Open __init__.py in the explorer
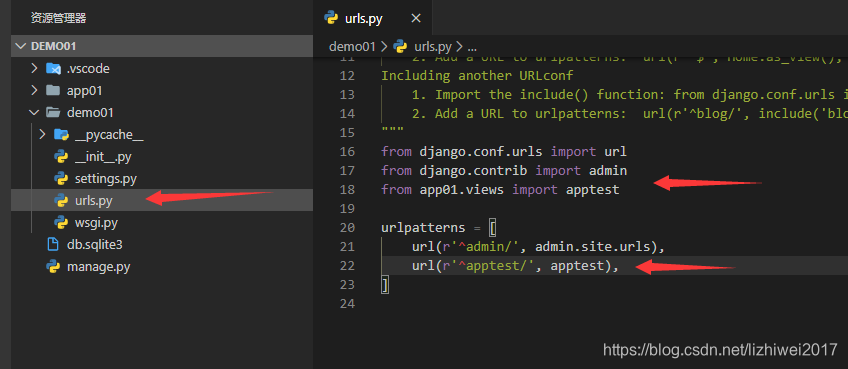Image resolution: width=848 pixels, height=369 pixels. click(x=103, y=157)
